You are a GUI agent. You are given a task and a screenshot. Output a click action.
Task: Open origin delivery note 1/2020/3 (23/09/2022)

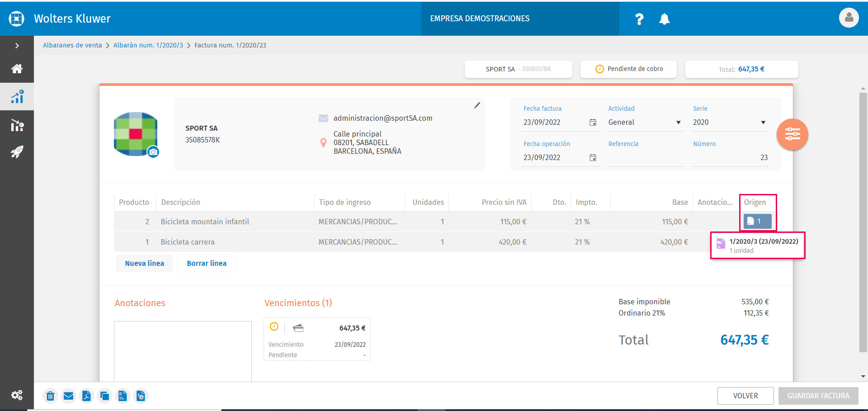click(758, 246)
